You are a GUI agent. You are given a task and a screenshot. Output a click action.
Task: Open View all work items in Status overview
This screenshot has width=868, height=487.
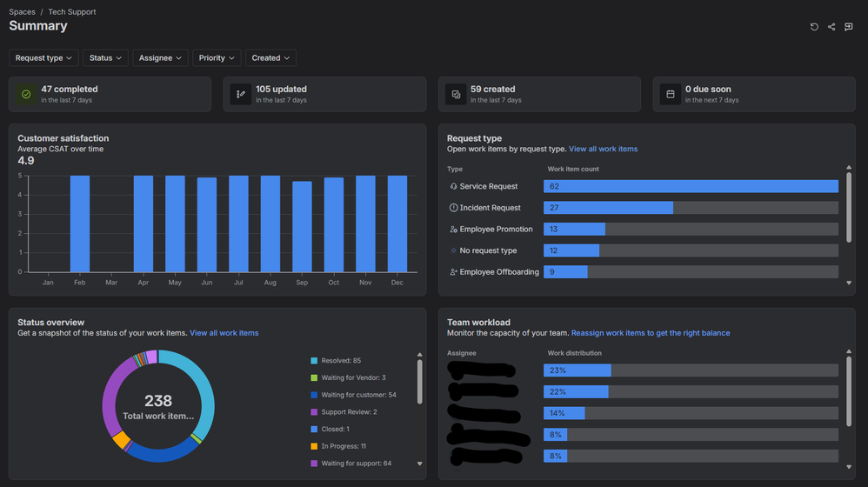click(224, 333)
